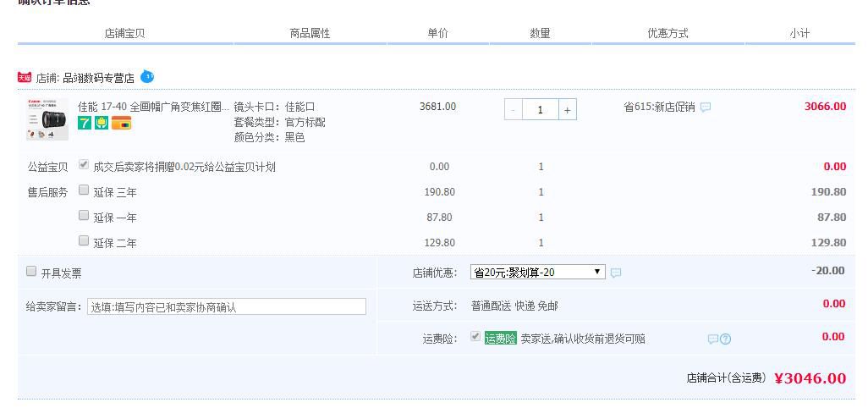The width and height of the screenshot is (868, 408).
Task: Click the 省615:新店促销 promotion text
Action: coord(659,107)
